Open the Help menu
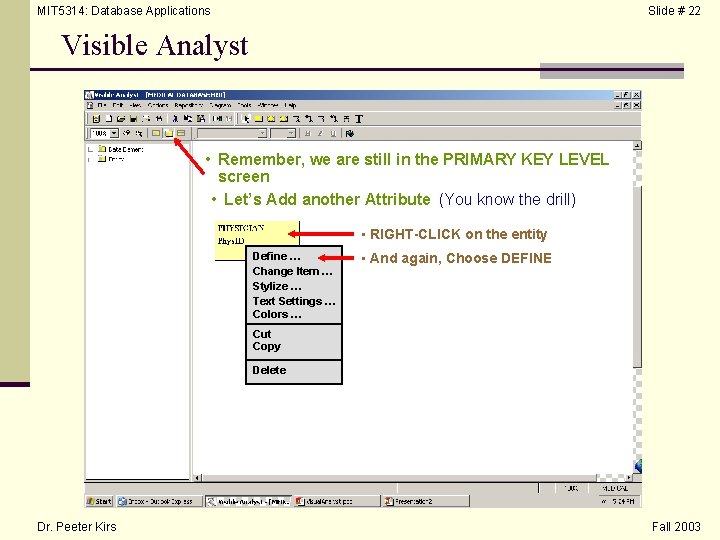The image size is (720, 540). [x=290, y=105]
